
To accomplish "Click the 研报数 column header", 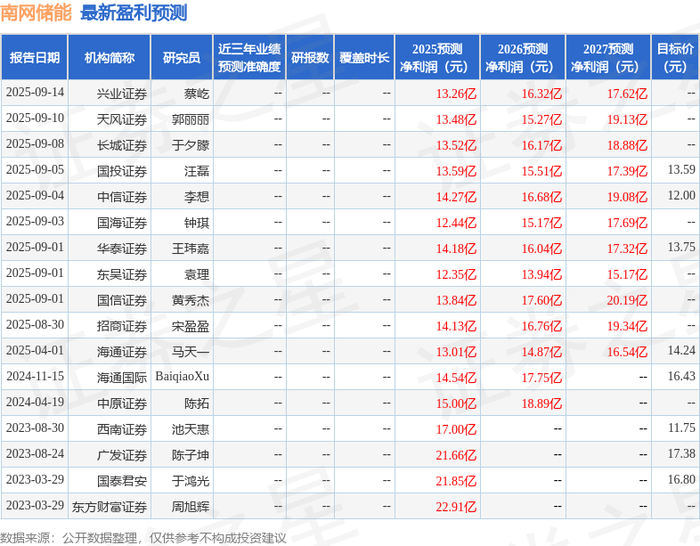I will [310, 58].
